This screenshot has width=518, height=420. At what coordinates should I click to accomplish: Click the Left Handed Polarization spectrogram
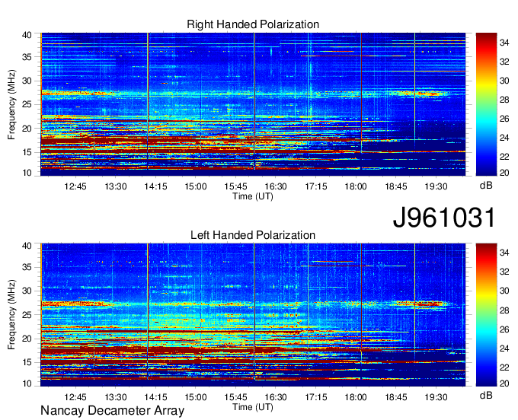[253, 315]
